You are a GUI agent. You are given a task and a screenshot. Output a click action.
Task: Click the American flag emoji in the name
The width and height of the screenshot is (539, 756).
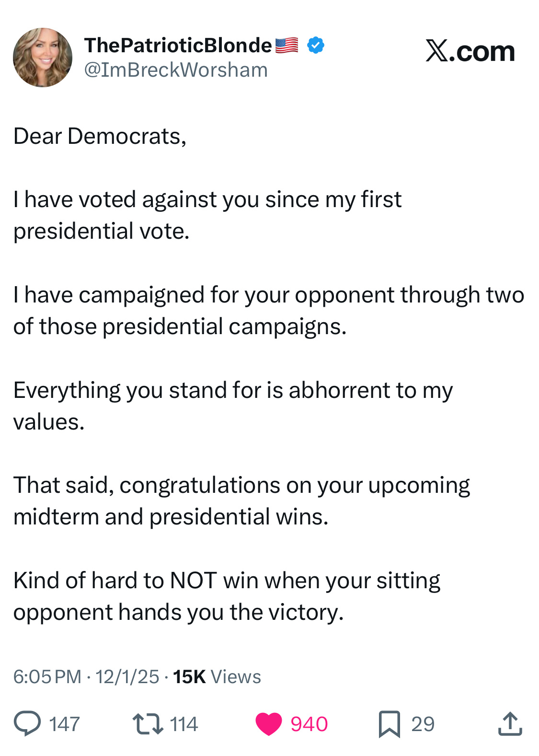[287, 46]
